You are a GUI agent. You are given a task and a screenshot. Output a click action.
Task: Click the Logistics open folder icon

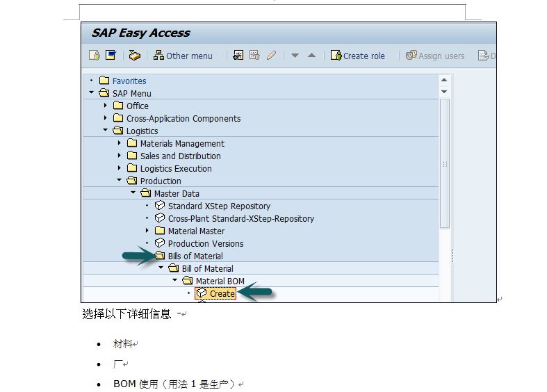[x=118, y=131]
